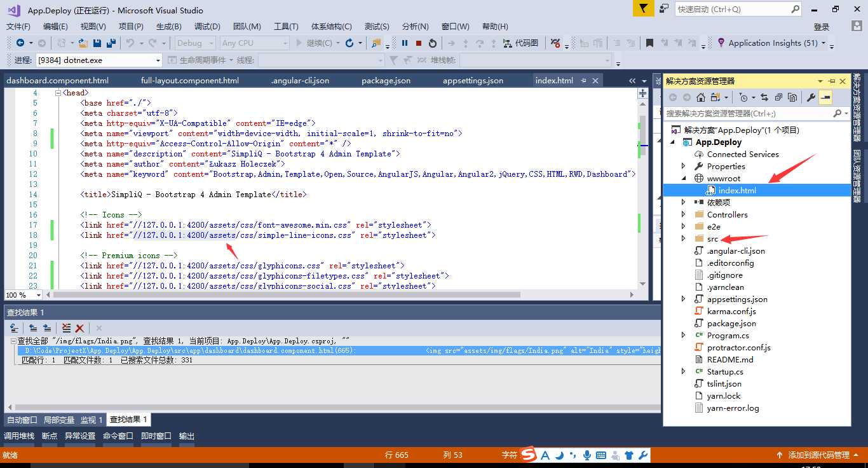Open the 帮助(H) menu

pos(495,26)
